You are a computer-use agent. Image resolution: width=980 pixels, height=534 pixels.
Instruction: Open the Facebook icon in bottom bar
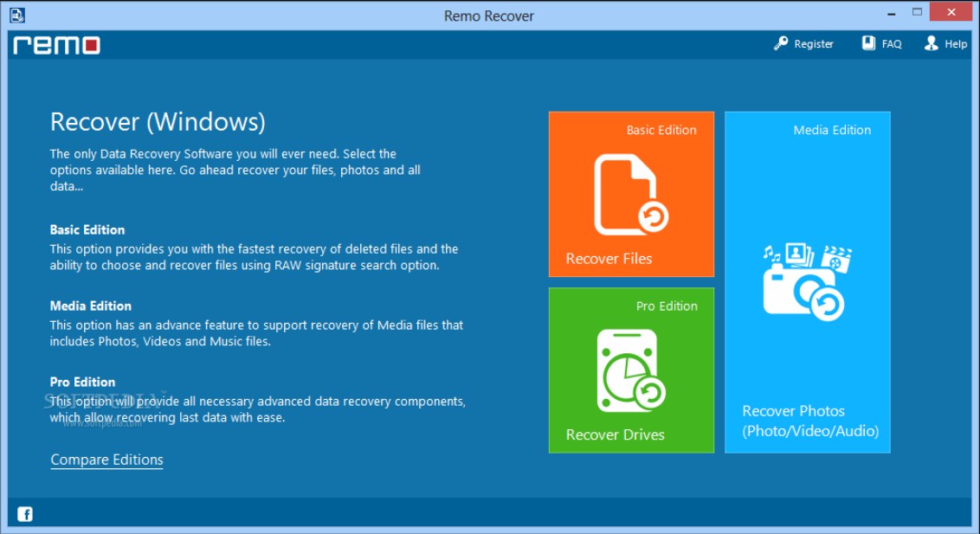[x=25, y=514]
